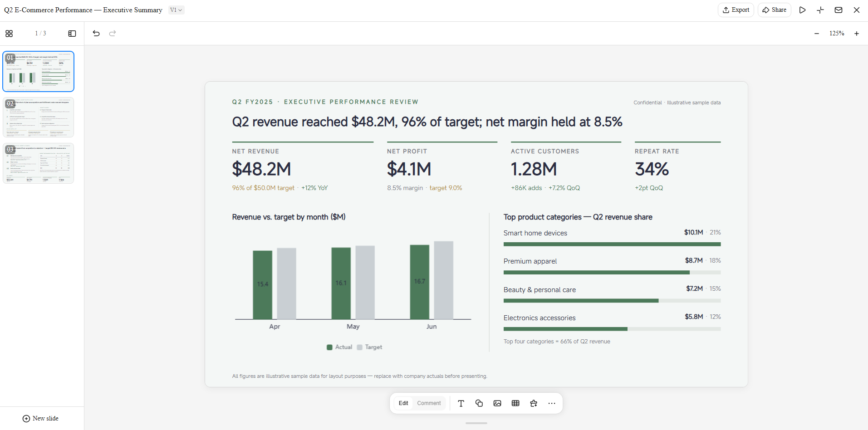Image resolution: width=868 pixels, height=430 pixels.
Task: Insert a table from toolbar
Action: [515, 403]
